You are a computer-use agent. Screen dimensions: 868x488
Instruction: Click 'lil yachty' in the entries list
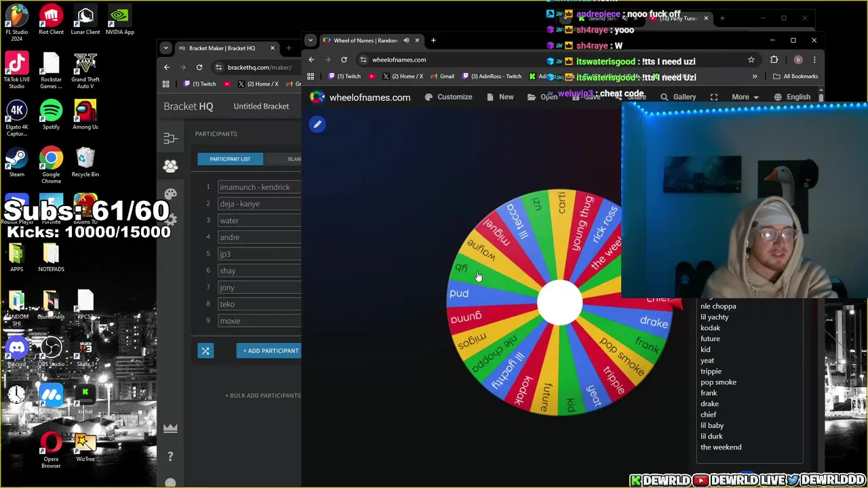click(714, 317)
